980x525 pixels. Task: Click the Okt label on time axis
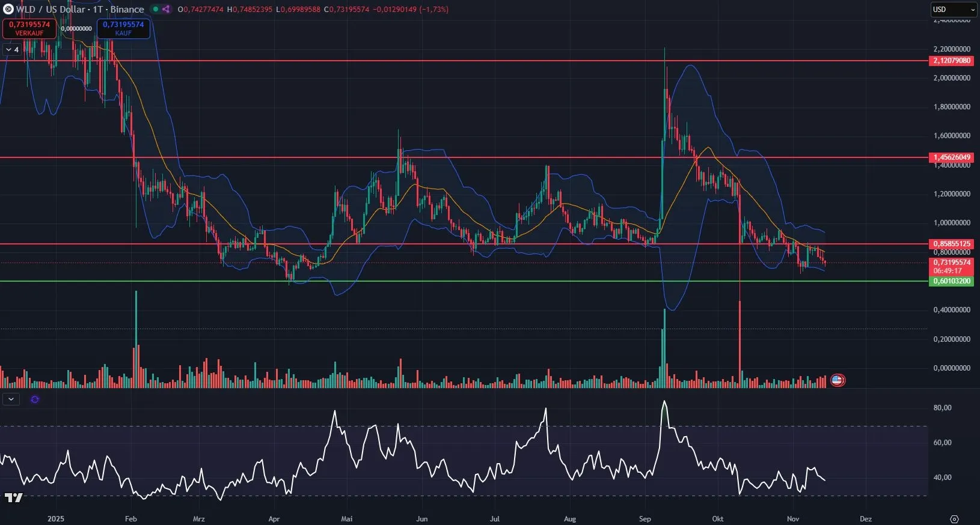click(717, 518)
